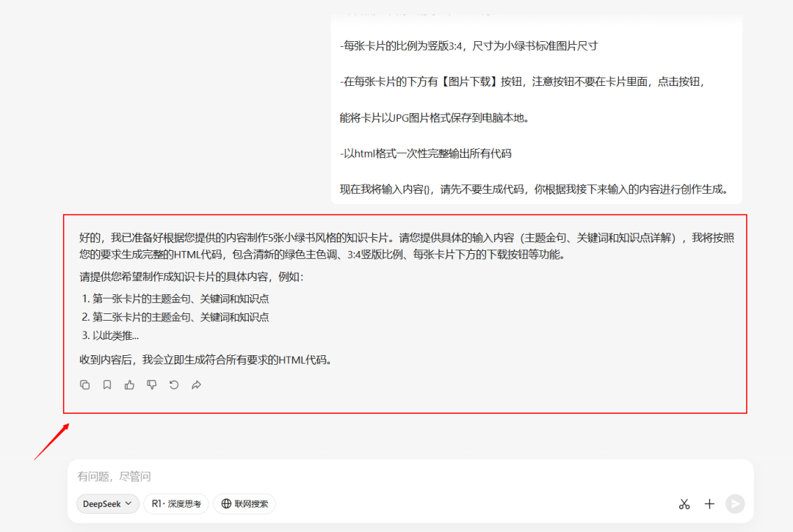The image size is (793, 532).
Task: Toggle 联网搜索 web search on
Action: click(245, 504)
